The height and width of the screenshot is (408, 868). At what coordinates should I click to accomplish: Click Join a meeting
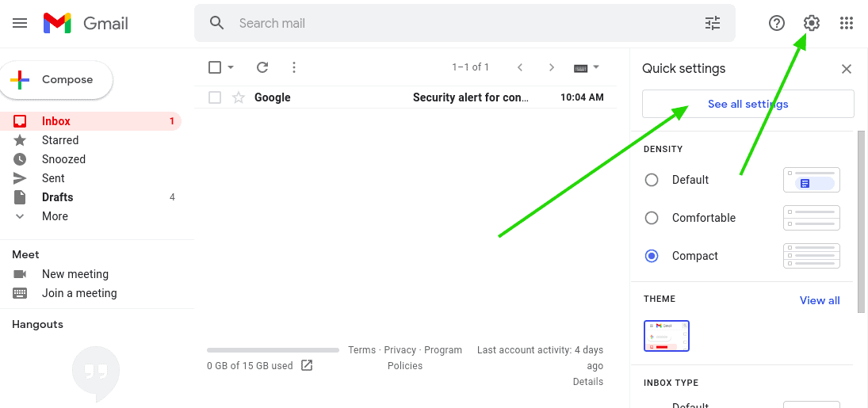[x=79, y=293]
